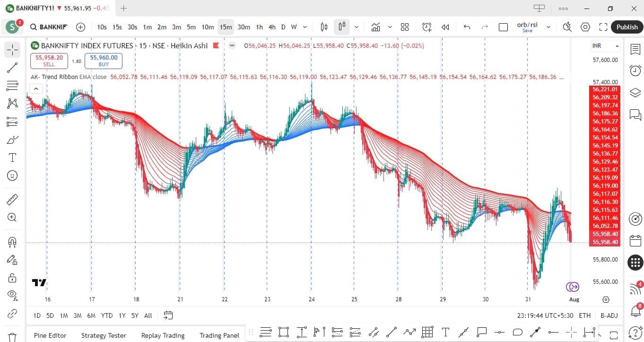The height and width of the screenshot is (342, 644).
Task: Open the three-dots window options menu
Action: [x=563, y=9]
